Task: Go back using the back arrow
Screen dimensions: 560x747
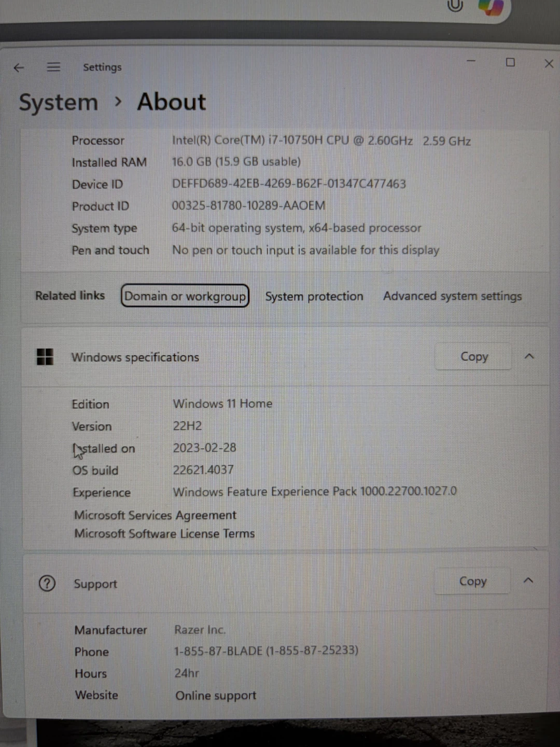Action: pos(19,67)
